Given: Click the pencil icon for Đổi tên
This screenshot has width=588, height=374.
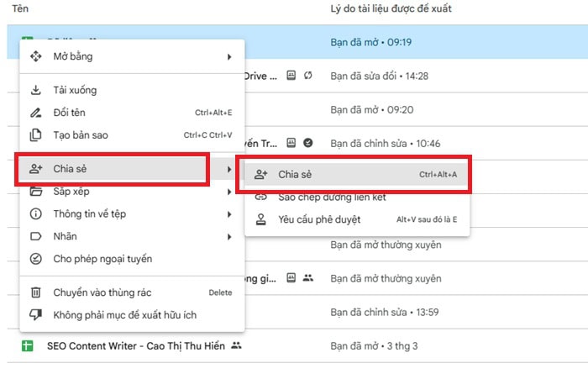Looking at the screenshot, I should pyautogui.click(x=36, y=113).
